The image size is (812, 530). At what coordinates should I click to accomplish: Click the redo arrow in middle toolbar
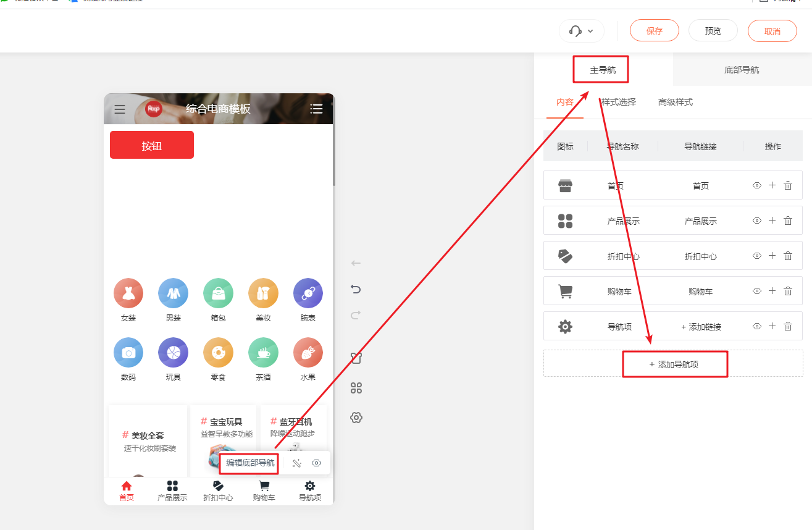pos(356,315)
